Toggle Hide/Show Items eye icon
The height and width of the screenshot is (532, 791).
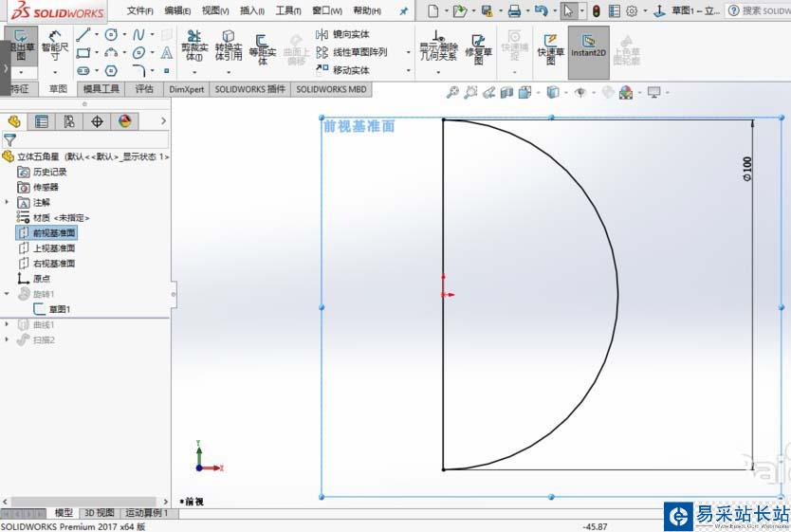tap(580, 92)
